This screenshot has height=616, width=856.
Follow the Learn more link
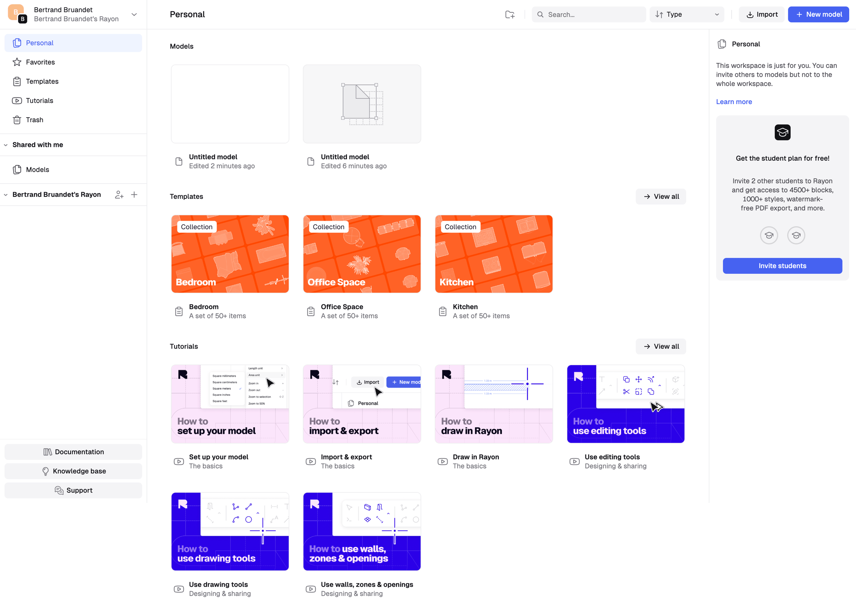[734, 102]
